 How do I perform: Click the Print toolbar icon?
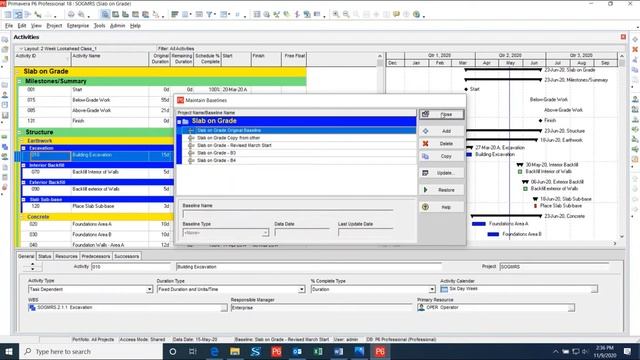[x=71, y=15]
